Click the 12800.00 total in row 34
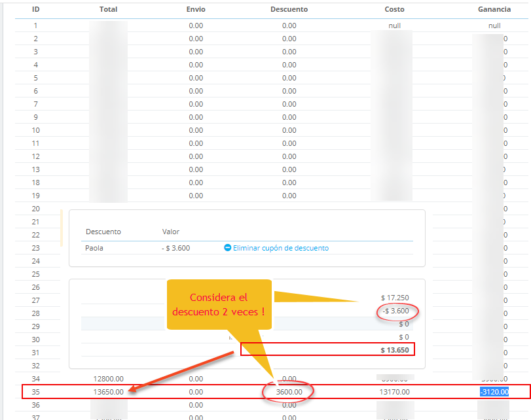 click(109, 379)
